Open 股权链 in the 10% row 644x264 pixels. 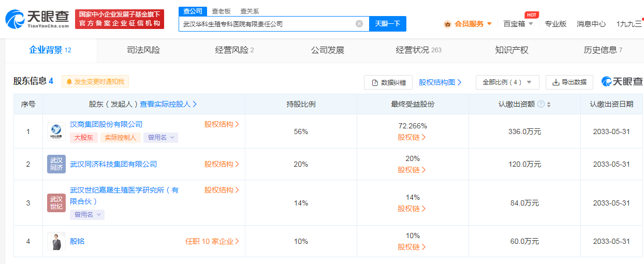[x=412, y=247]
